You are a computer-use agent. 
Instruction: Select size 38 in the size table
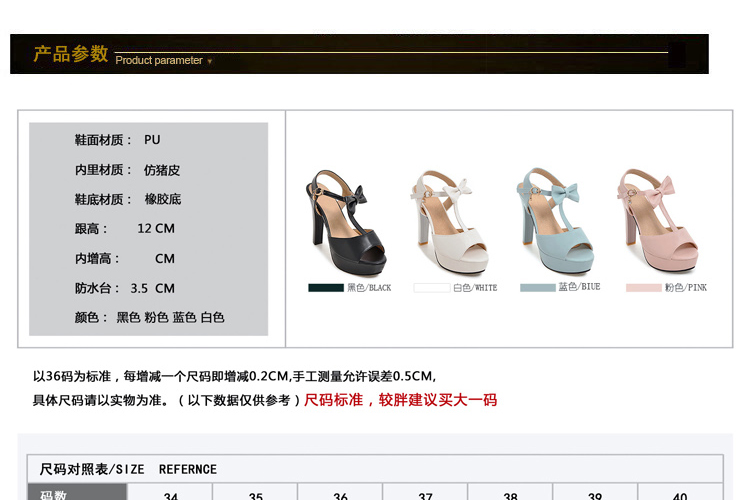[510, 495]
